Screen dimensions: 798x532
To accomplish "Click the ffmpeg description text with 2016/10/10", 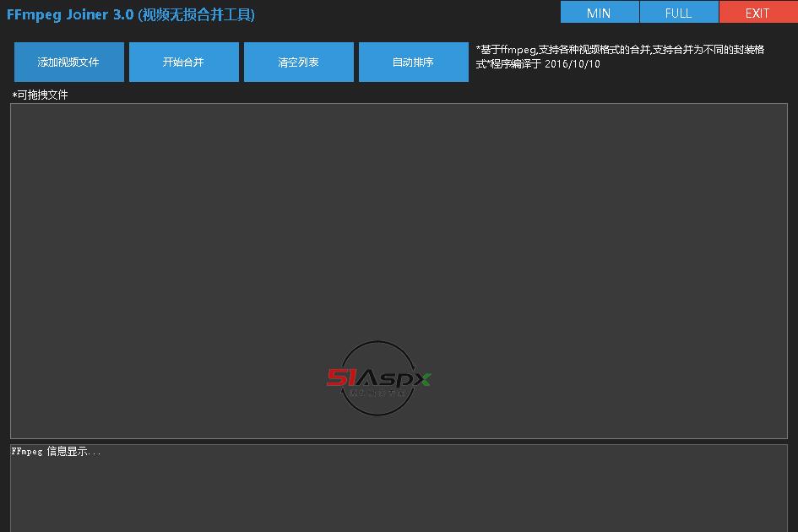I will (x=620, y=57).
